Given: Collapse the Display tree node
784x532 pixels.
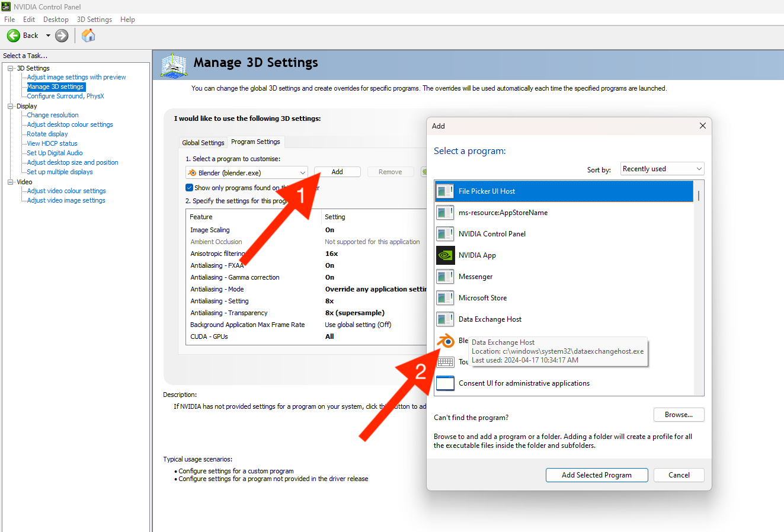Looking at the screenshot, I should [x=11, y=106].
